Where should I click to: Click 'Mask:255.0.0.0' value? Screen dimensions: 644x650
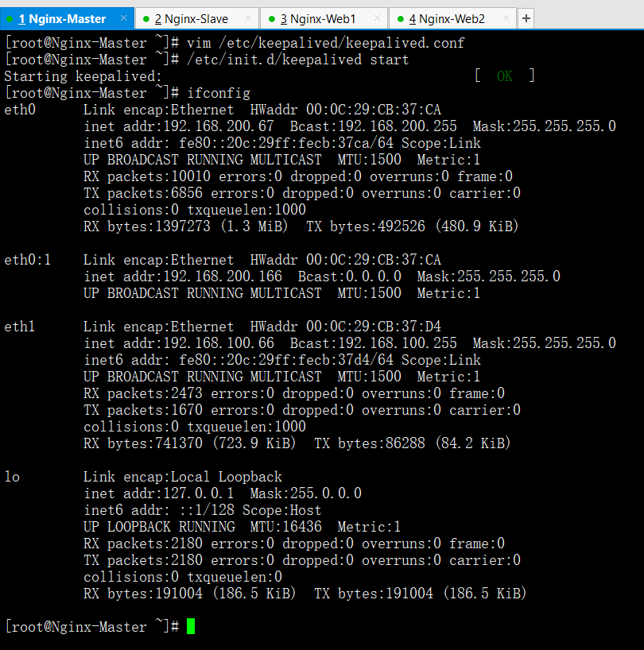pos(306,493)
